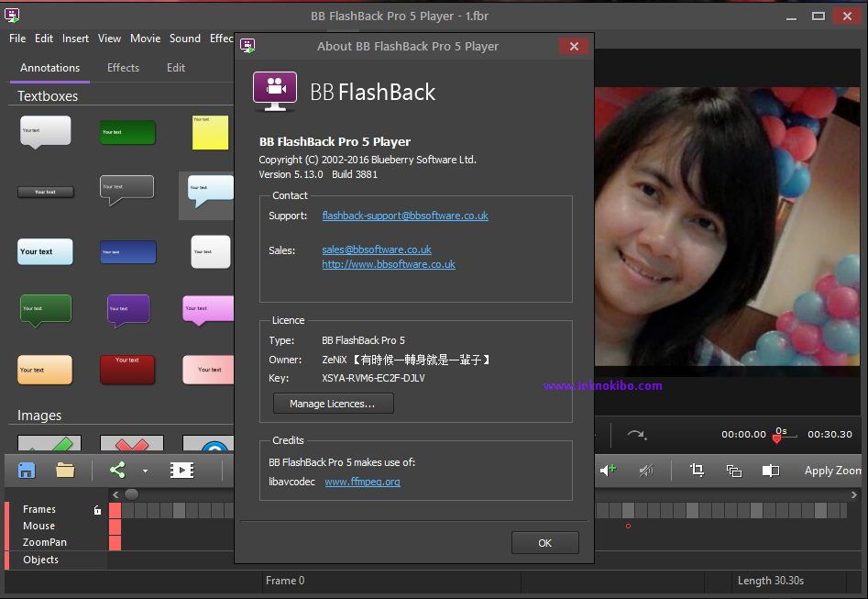
Task: Open the Movie menu
Action: pos(145,39)
